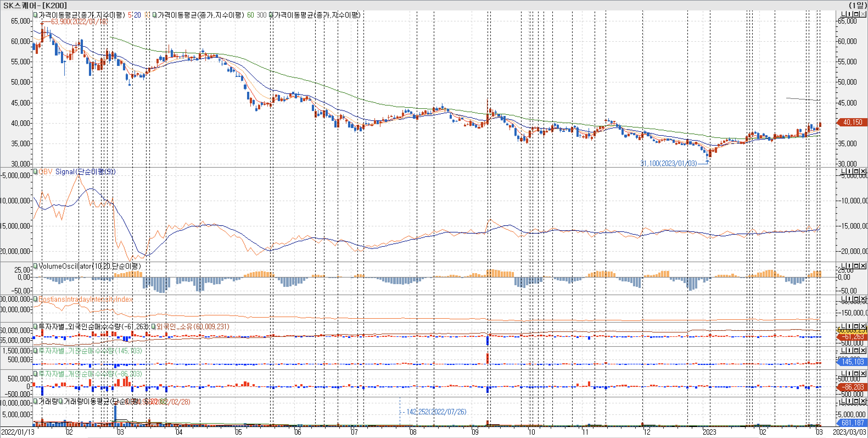This screenshot has width=868, height=438.
Task: Click the 투자자별_기관순매수수량 indicator label
Action: 90,351
